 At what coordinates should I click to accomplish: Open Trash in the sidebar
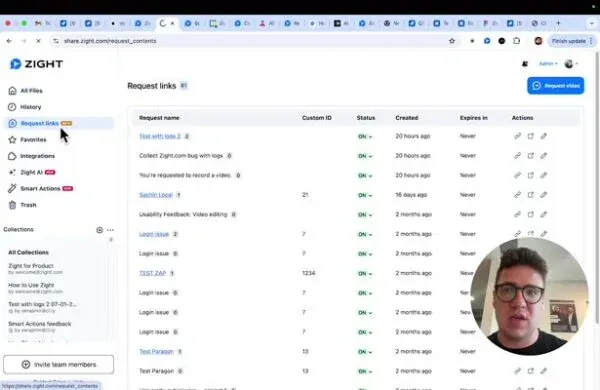pos(22,205)
